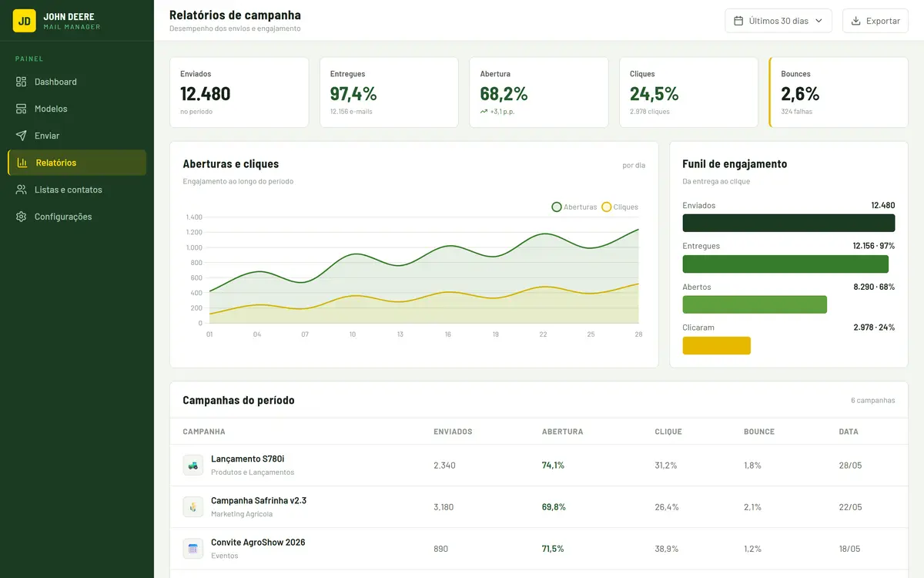924x578 pixels.
Task: Click the Abertos light green funnel bar
Action: (x=755, y=304)
